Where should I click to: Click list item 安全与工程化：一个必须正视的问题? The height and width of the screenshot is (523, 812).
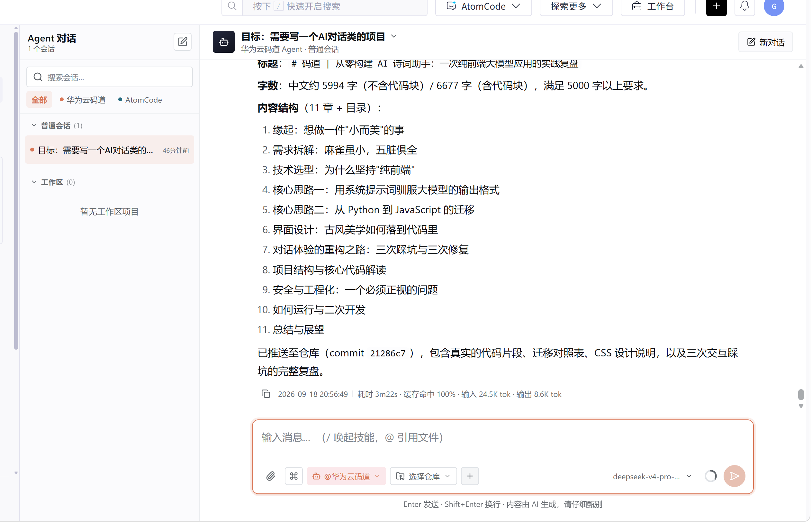click(x=356, y=290)
